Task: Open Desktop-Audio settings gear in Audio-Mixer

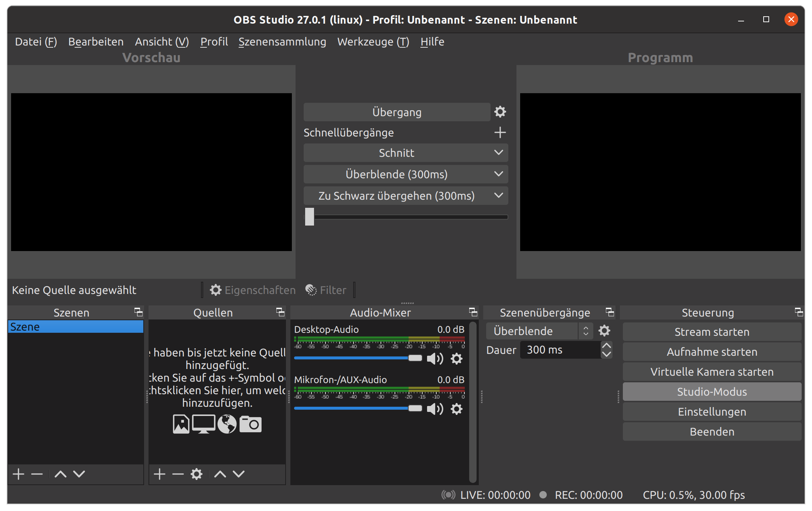Action: (x=457, y=358)
